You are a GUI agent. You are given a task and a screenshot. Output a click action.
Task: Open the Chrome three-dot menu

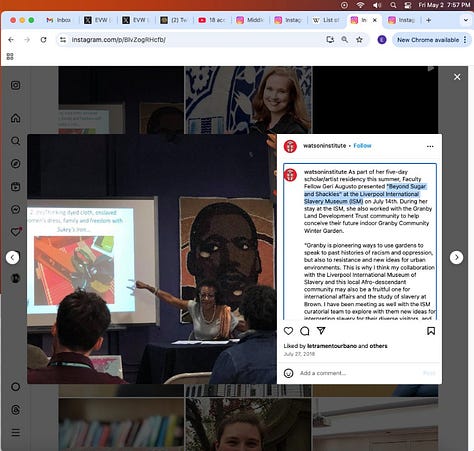[x=465, y=40]
